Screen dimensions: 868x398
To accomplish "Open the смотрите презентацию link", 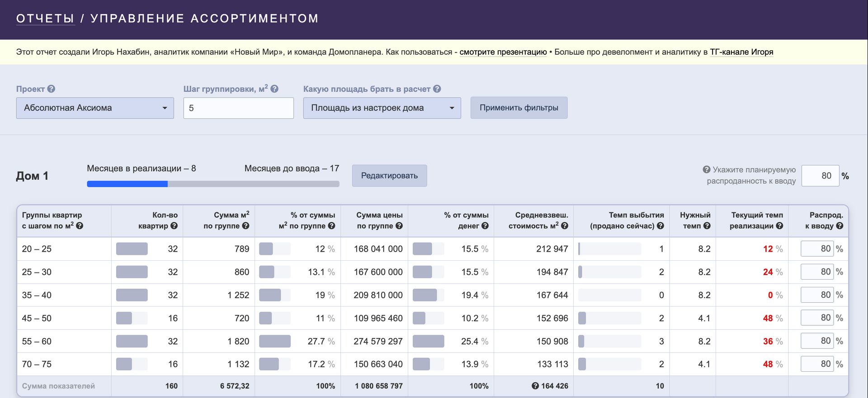I will click(x=503, y=52).
